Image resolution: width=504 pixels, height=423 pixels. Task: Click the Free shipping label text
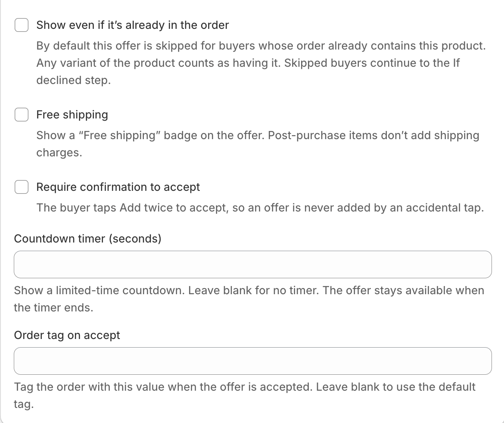pos(72,115)
